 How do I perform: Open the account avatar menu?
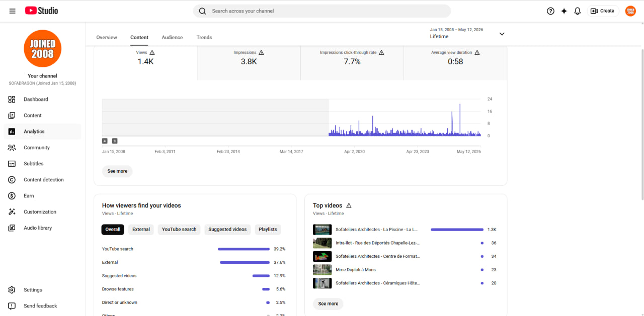tap(630, 11)
